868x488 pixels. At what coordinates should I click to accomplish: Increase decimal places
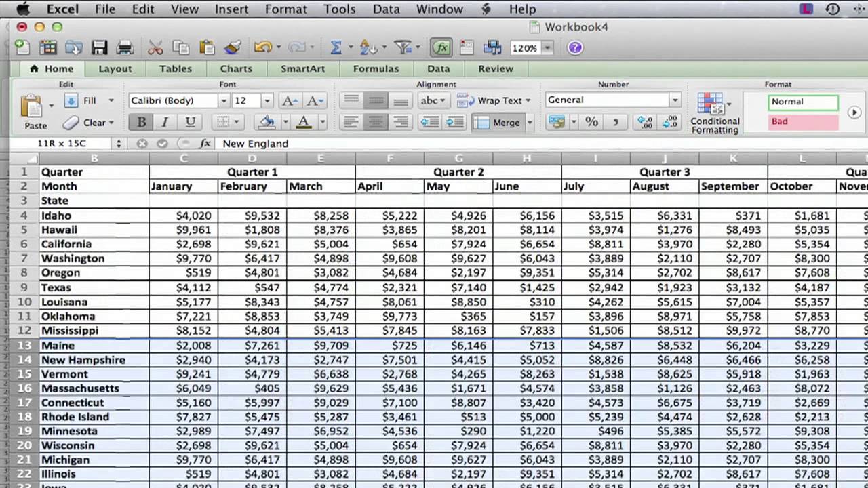[644, 122]
